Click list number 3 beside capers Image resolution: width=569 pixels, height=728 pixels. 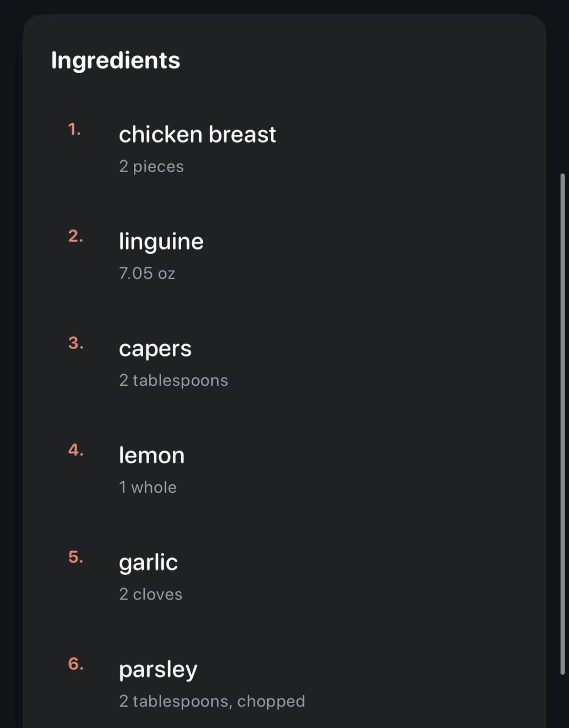[75, 343]
